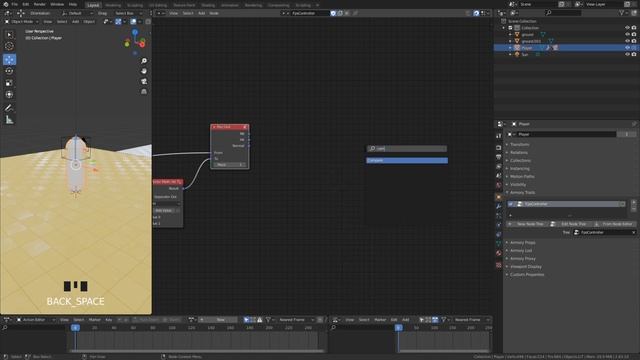This screenshot has width=640, height=360.
Task: Activate the Move tool in viewport toolbar
Action: [x=9, y=60]
